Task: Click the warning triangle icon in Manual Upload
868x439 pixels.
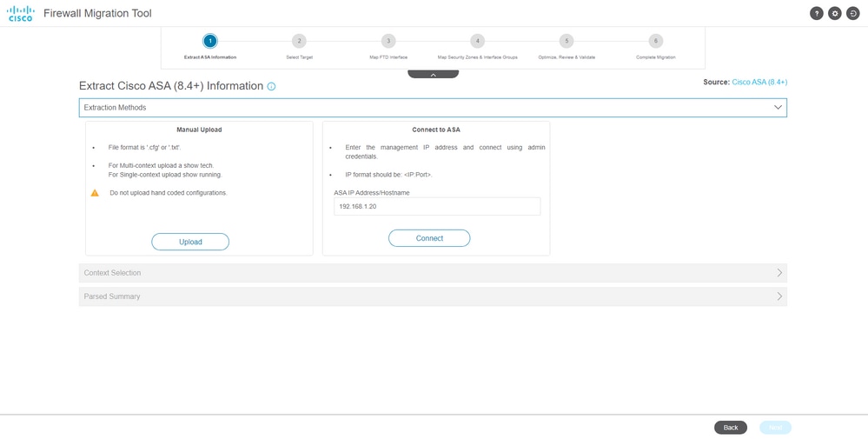Action: pyautogui.click(x=95, y=193)
